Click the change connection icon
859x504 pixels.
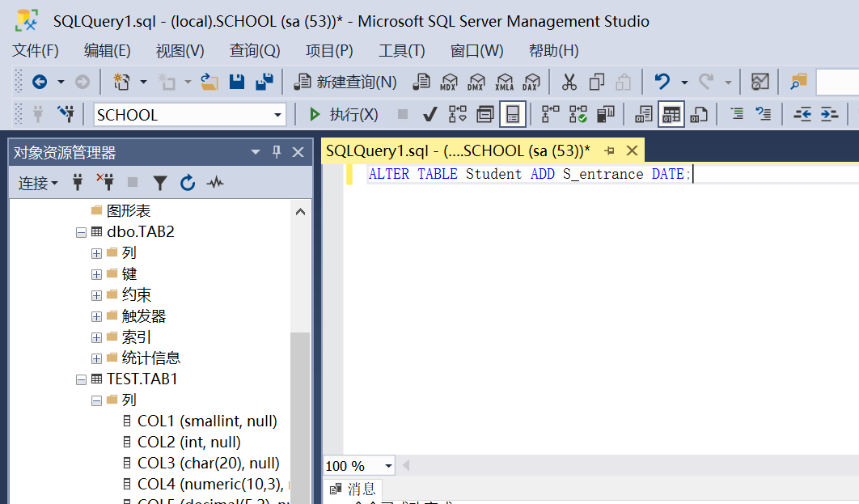[66, 114]
